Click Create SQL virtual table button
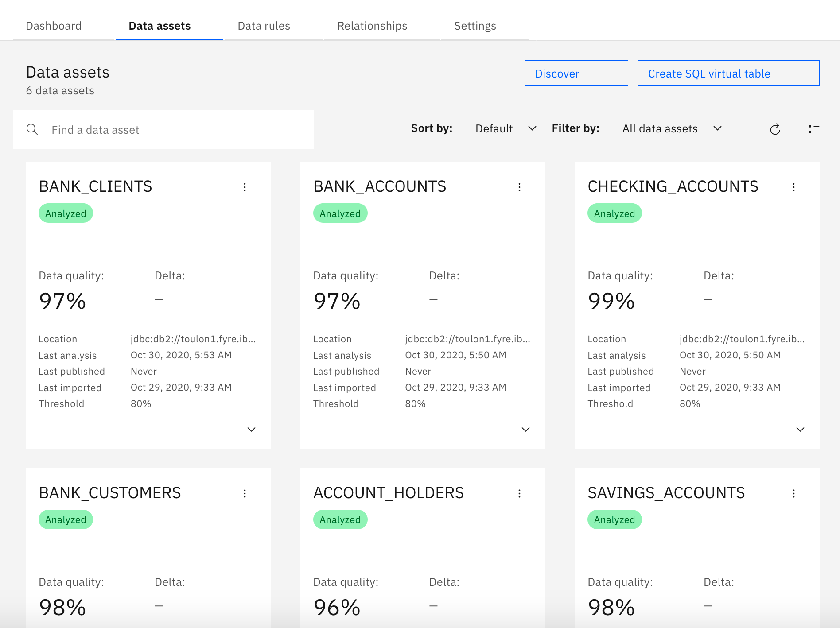Screen dimensions: 840x628 [728, 73]
